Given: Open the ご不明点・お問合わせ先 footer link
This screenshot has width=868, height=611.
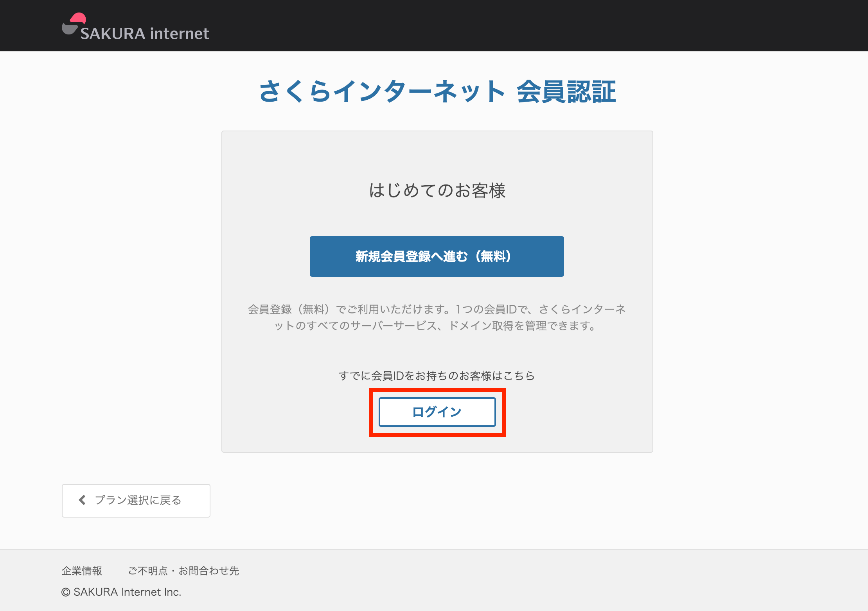Looking at the screenshot, I should 183,571.
